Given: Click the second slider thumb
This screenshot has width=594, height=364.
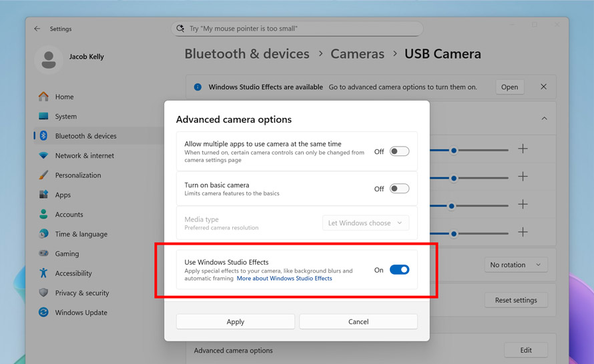Looking at the screenshot, I should click(x=453, y=178).
